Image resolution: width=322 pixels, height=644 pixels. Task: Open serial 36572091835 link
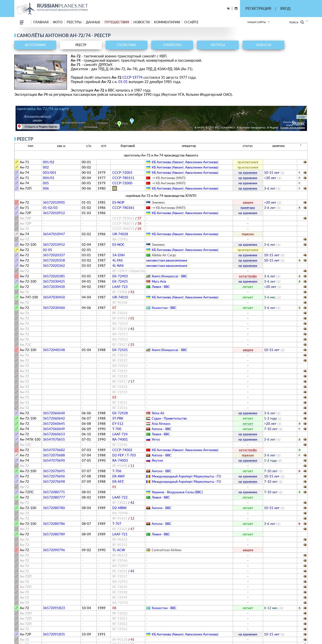point(54,634)
